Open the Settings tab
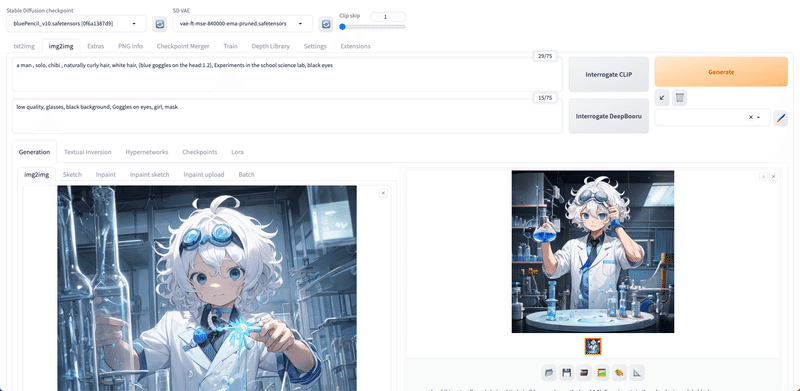Image resolution: width=800 pixels, height=391 pixels. pyautogui.click(x=315, y=46)
